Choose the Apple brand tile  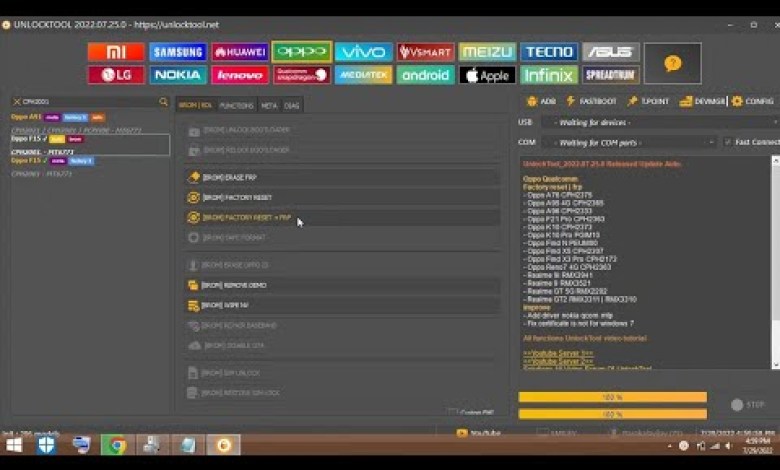click(487, 75)
